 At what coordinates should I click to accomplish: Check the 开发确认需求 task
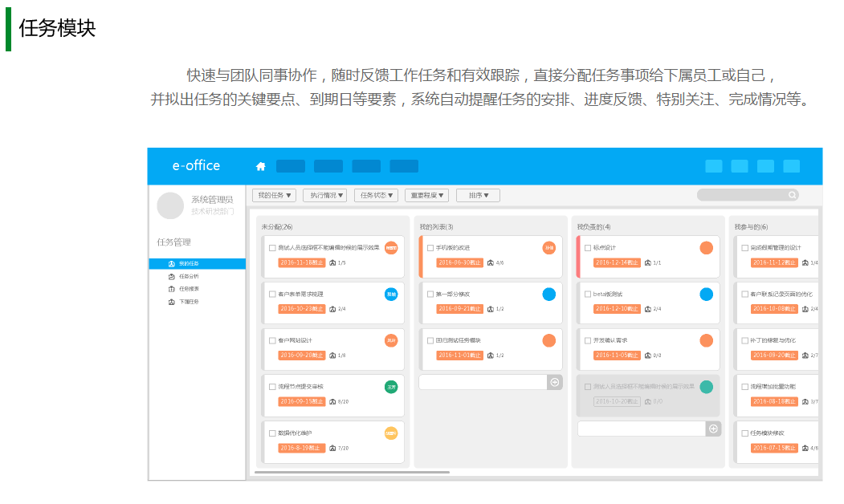588,340
